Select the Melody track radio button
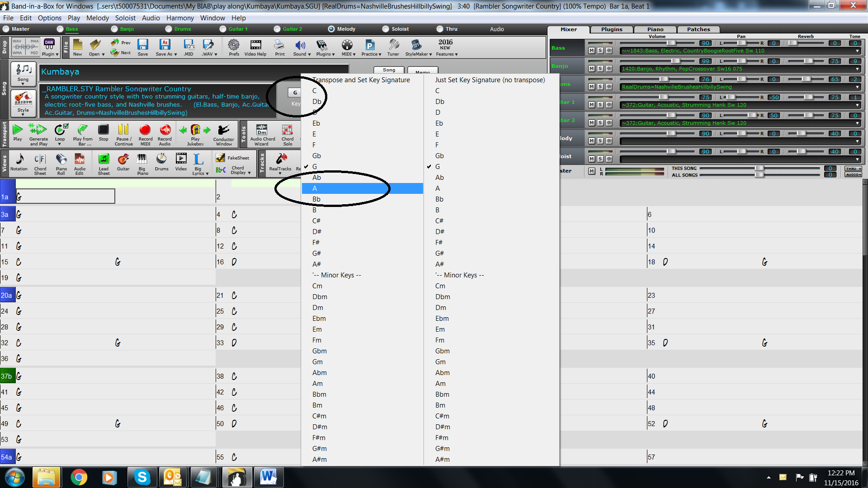Viewport: 868px width, 488px height. coord(331,29)
